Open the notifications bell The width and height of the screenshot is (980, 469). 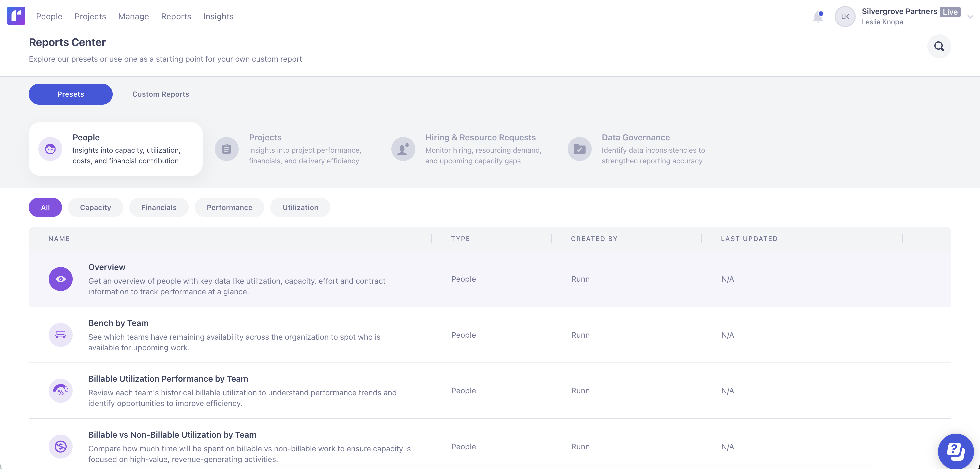pyautogui.click(x=818, y=17)
